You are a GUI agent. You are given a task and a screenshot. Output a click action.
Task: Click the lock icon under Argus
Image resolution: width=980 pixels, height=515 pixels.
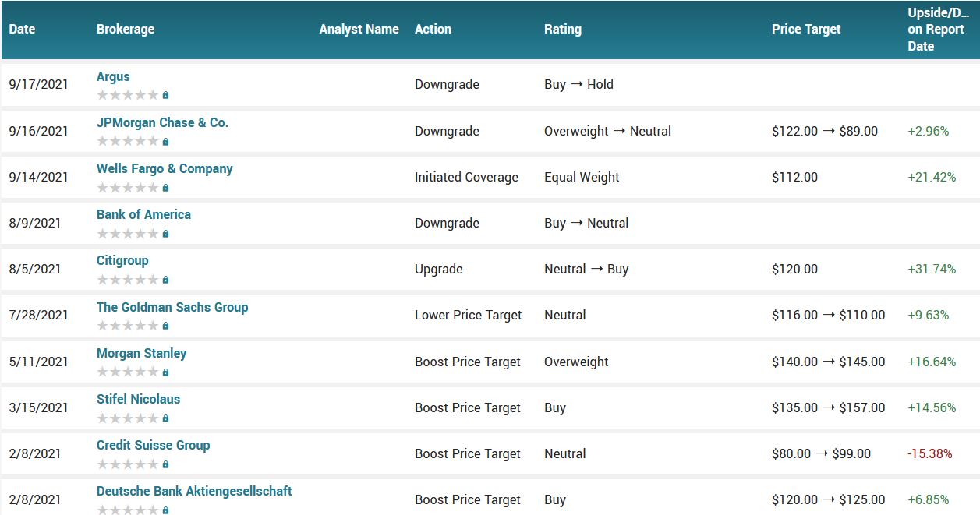(165, 95)
